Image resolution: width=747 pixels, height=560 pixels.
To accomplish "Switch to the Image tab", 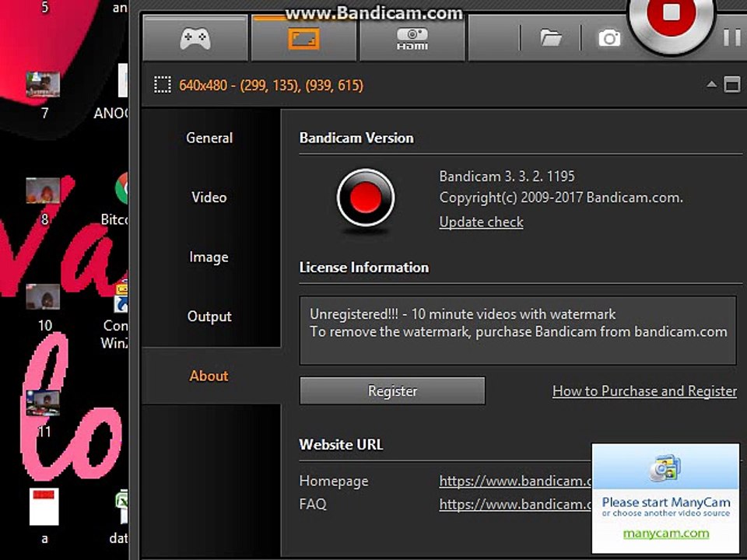I will (x=209, y=257).
